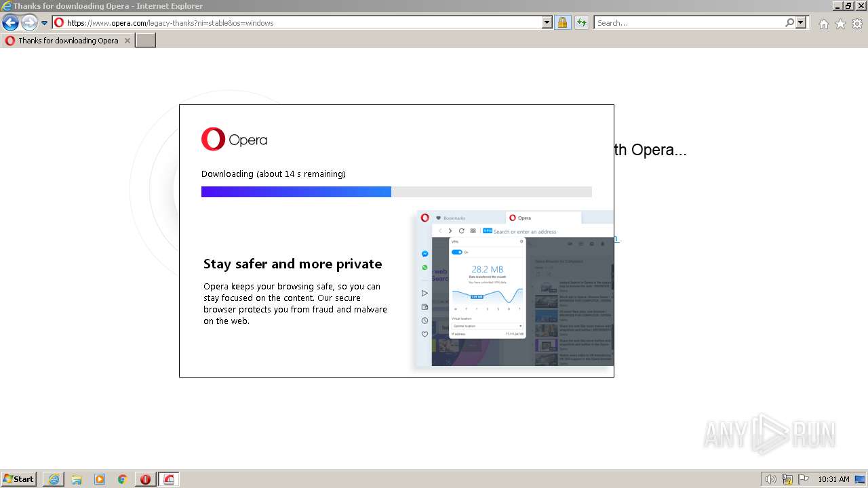Click the Opera browser protection description paragraph
The image size is (868, 488).
295,304
